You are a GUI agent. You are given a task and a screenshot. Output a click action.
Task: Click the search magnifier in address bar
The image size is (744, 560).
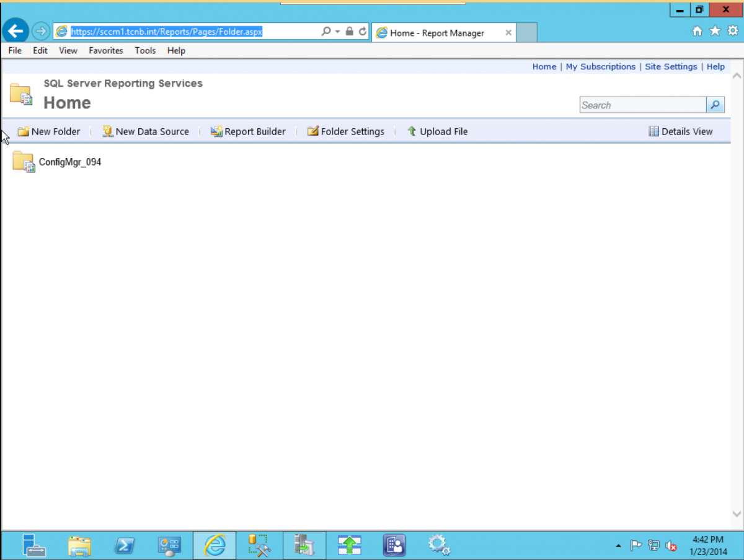(x=325, y=31)
